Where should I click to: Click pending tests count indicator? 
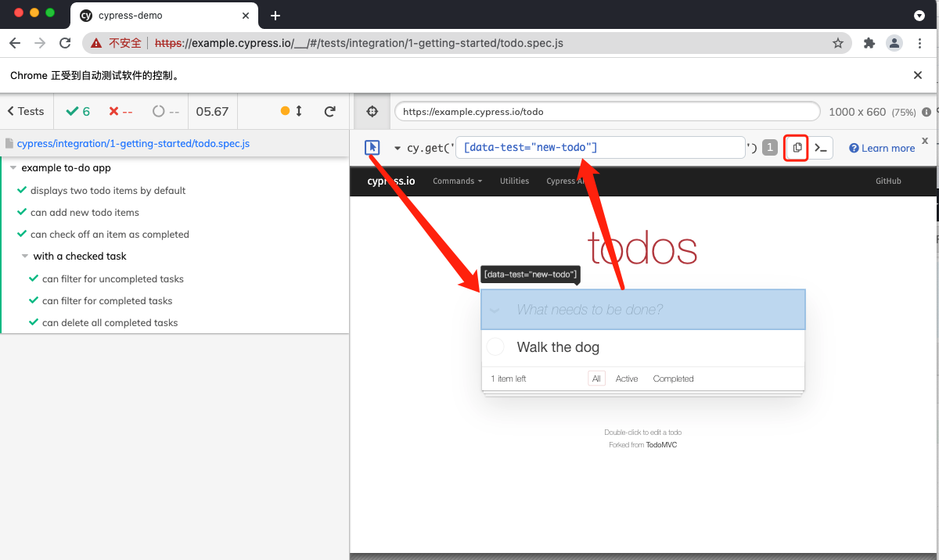point(166,112)
